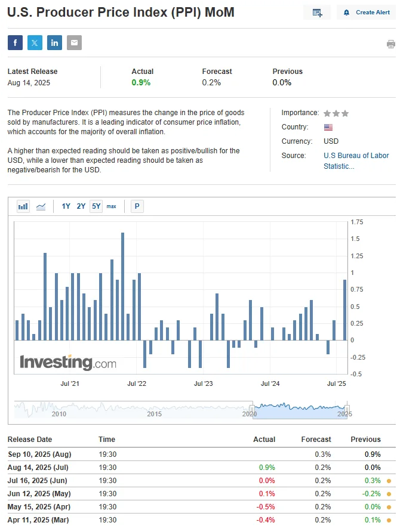This screenshot has height=532, width=397.
Task: Click actual value -0.5% in table
Action: point(266,507)
